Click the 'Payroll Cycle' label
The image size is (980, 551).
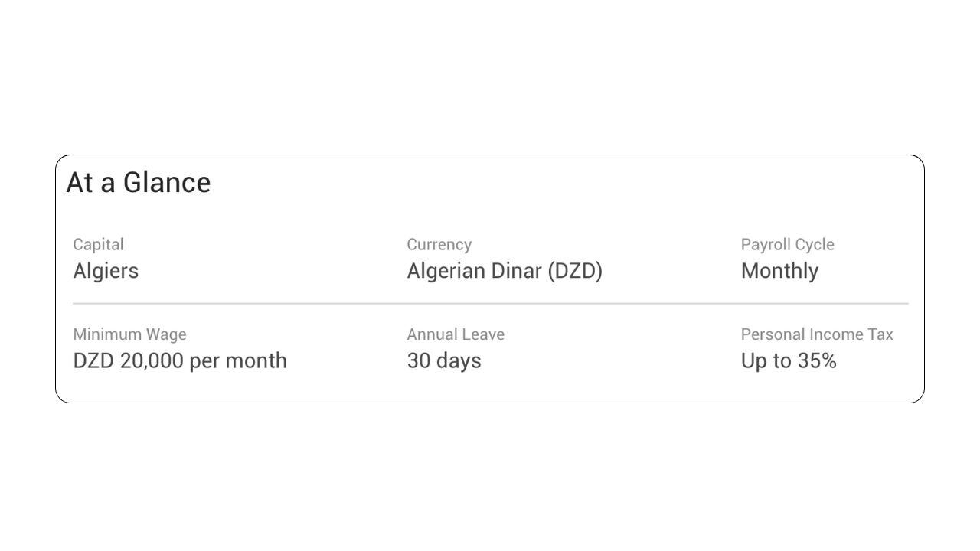pos(787,245)
